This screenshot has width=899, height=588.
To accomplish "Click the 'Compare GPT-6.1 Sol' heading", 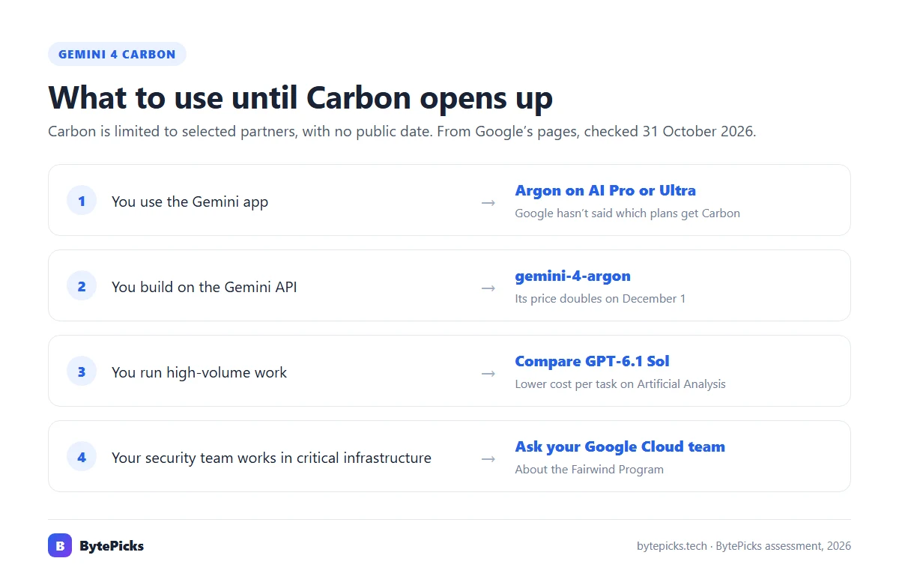I will click(592, 361).
